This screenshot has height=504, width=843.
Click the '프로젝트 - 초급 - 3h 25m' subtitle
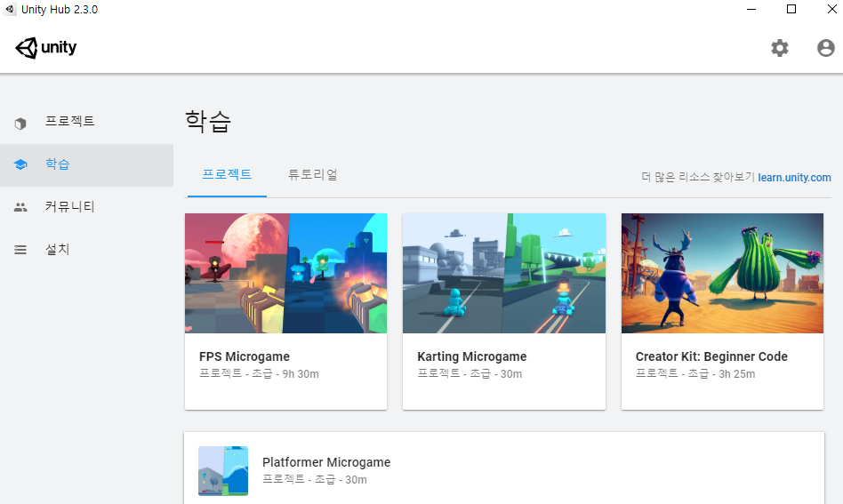click(695, 374)
